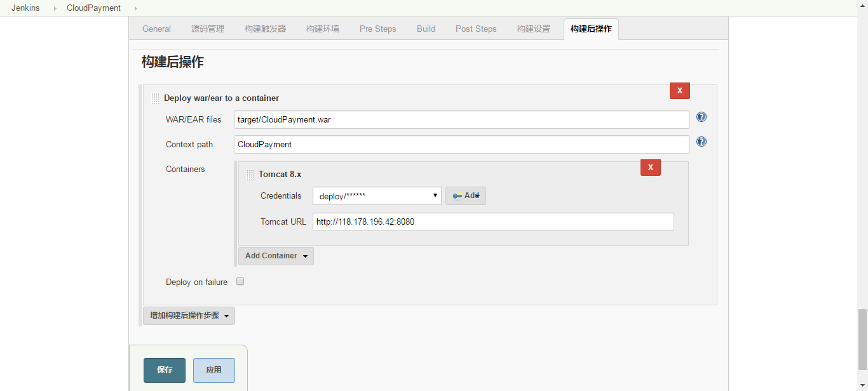868x391 pixels.
Task: Switch to the Pre Steps tab
Action: point(378,29)
